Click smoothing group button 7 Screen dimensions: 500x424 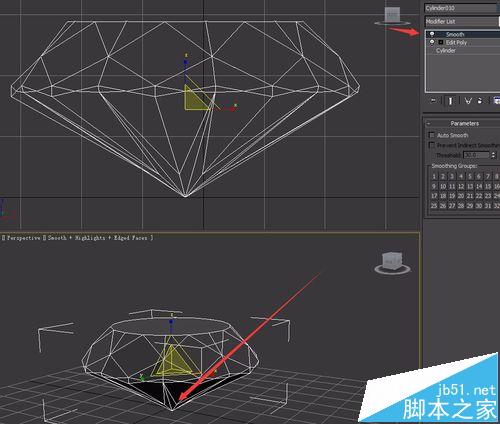(x=488, y=176)
